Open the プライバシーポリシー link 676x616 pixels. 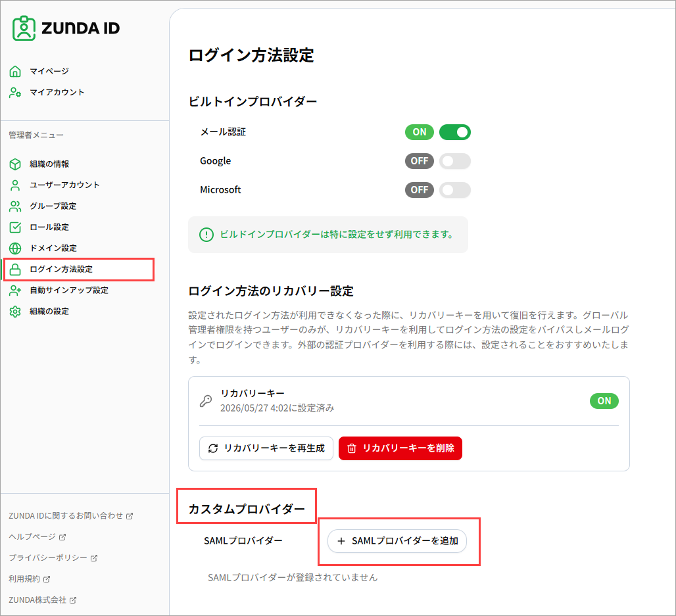click(53, 558)
